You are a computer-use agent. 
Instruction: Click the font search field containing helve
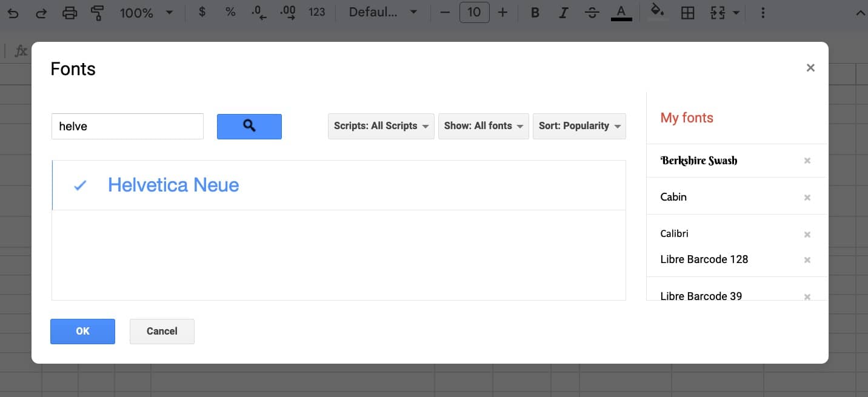point(127,126)
